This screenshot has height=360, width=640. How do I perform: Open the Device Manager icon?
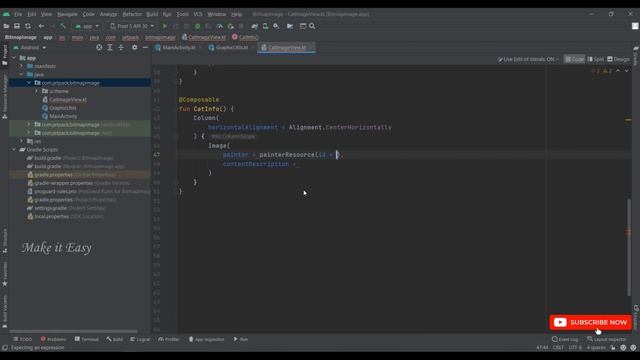[265, 26]
